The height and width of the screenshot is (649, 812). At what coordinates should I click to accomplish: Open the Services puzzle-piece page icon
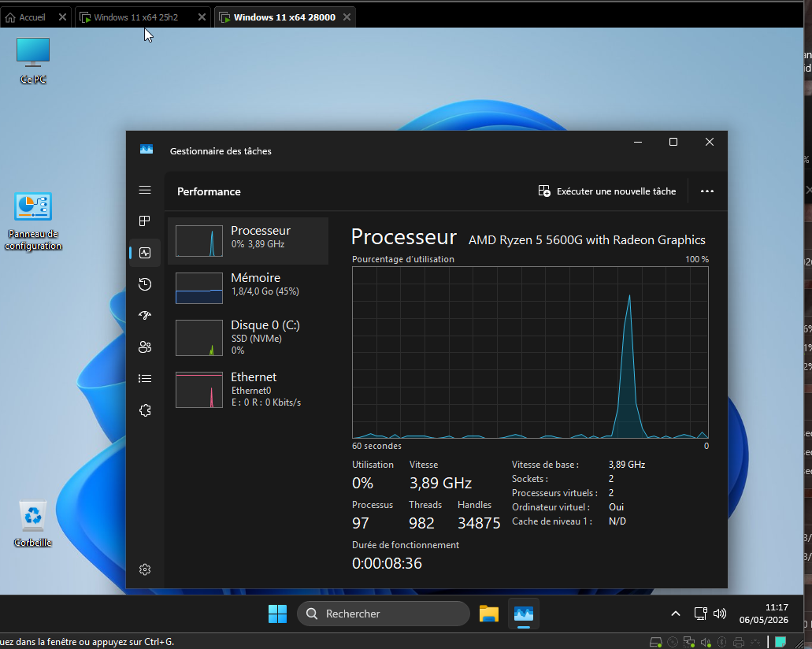[x=145, y=410]
